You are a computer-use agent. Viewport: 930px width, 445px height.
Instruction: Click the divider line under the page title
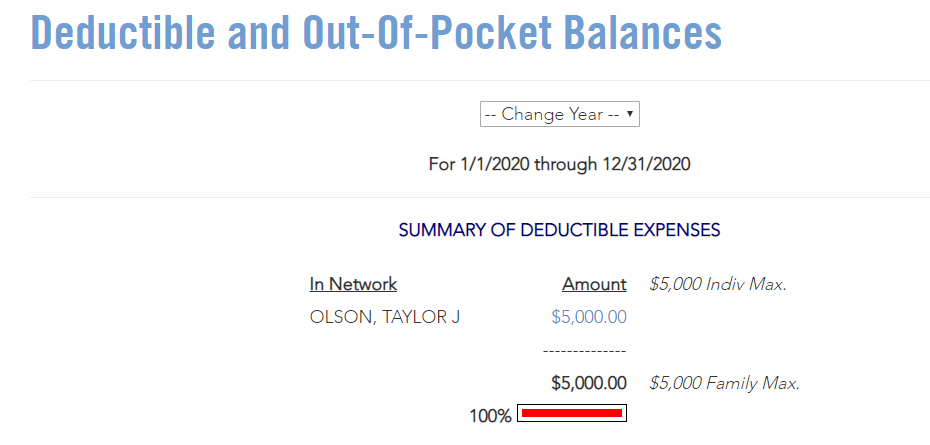(x=480, y=80)
